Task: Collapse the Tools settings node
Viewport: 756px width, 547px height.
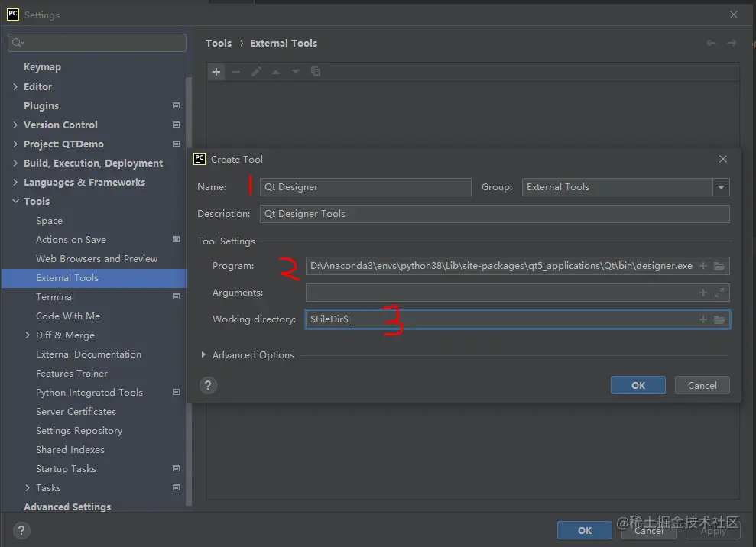Action: pyautogui.click(x=15, y=201)
